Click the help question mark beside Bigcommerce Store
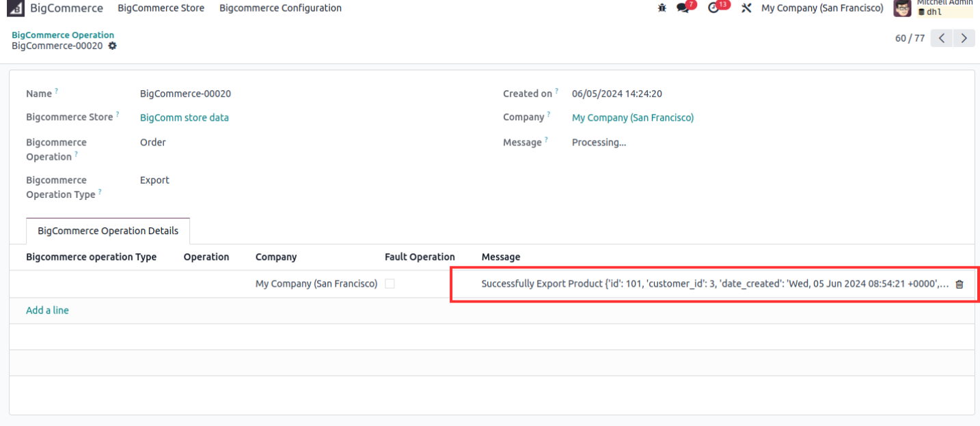980x426 pixels. pos(118,115)
